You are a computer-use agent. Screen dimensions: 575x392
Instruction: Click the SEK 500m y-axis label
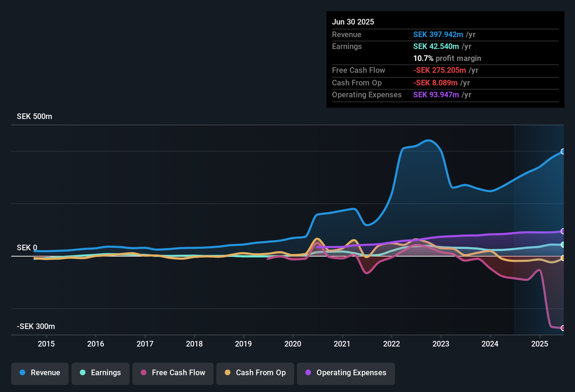(34, 117)
